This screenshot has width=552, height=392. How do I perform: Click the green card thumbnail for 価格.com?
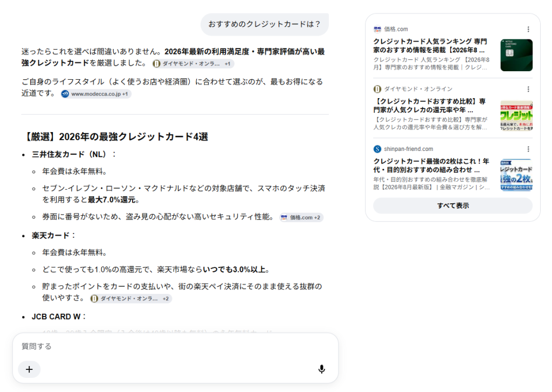(x=516, y=56)
